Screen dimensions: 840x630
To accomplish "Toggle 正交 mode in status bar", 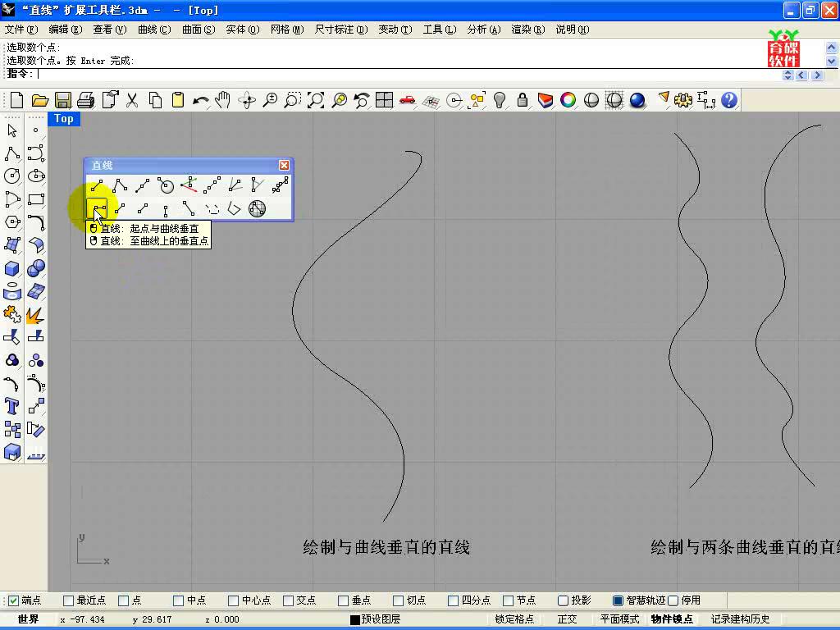I will 567,619.
